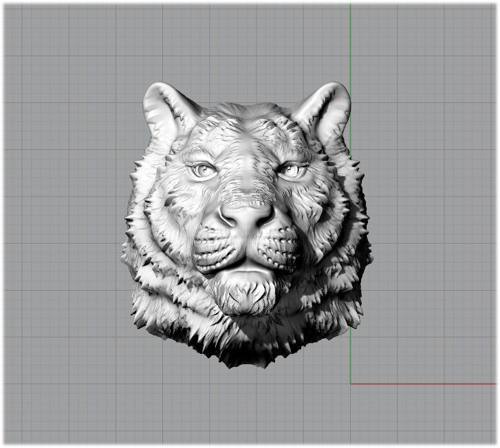
Task: Select the tiger head 3D model
Action: coord(246,225)
